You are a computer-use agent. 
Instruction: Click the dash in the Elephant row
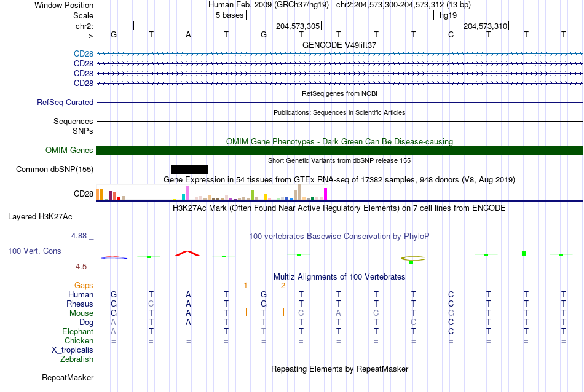pyautogui.click(x=189, y=332)
